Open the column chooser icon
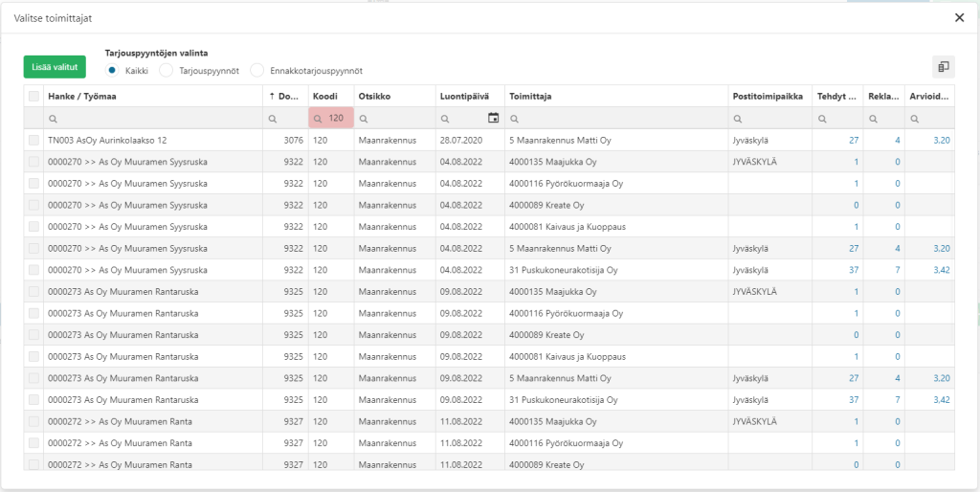Screen dimensions: 980x492 point(943,67)
